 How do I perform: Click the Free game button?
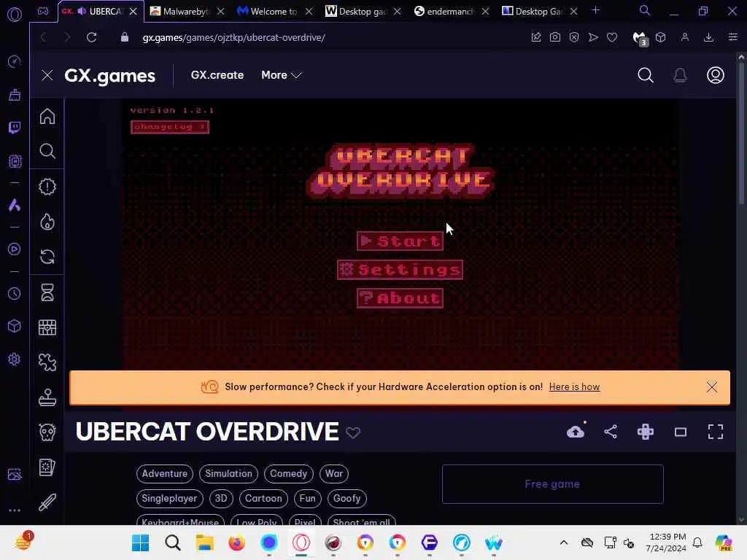coord(553,484)
